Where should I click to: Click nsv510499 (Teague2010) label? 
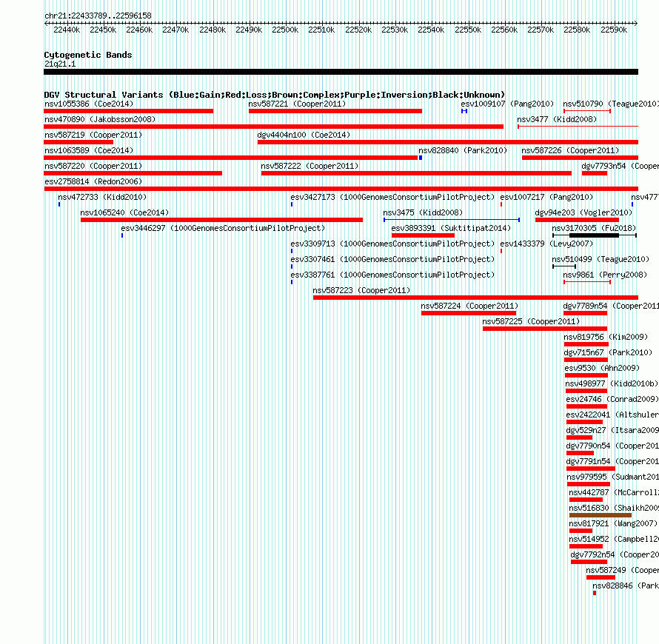point(601,259)
